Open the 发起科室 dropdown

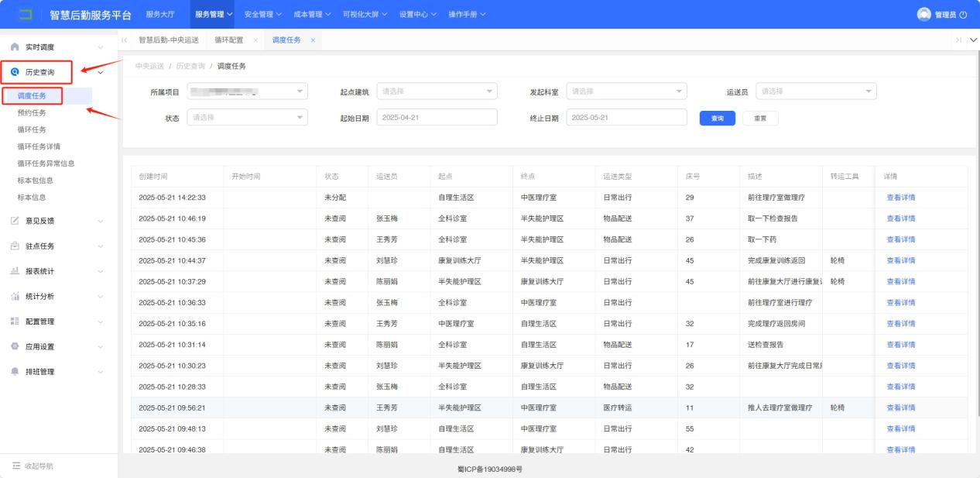click(x=626, y=92)
